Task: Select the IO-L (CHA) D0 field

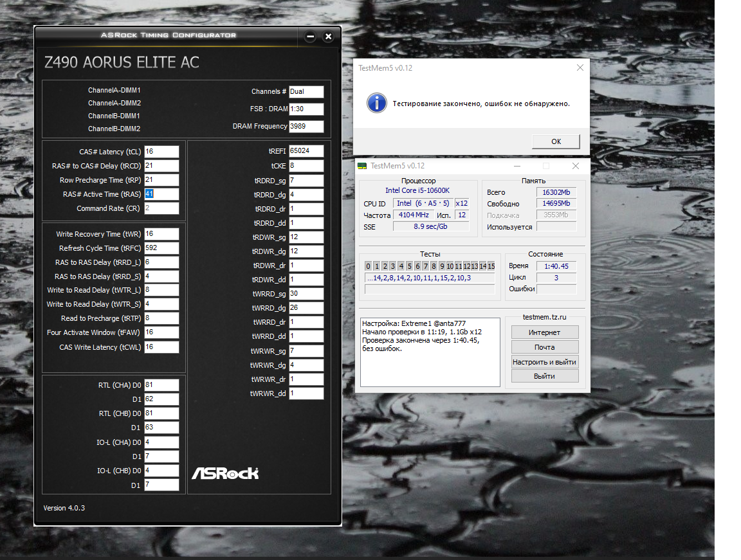Action: click(161, 442)
